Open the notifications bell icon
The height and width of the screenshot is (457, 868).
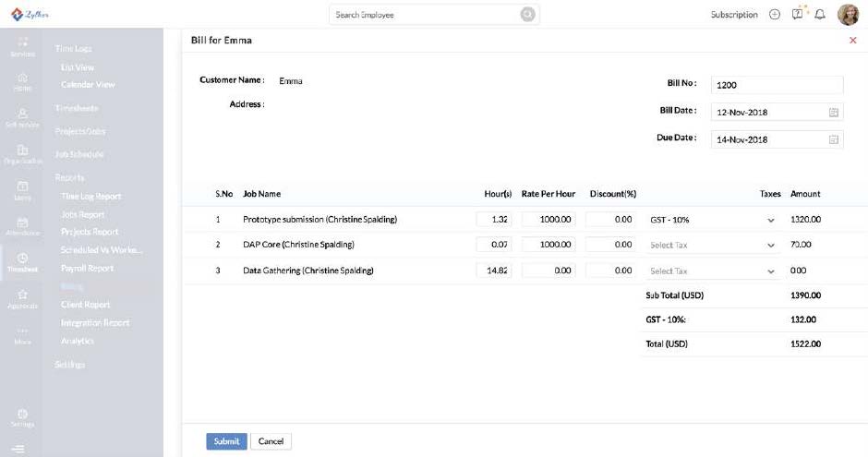pyautogui.click(x=819, y=15)
